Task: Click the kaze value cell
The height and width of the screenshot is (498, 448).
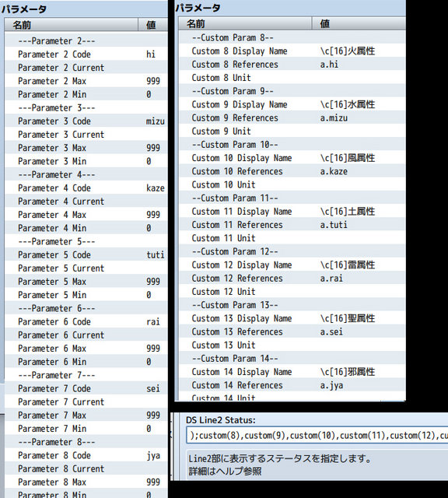Action: (156, 188)
